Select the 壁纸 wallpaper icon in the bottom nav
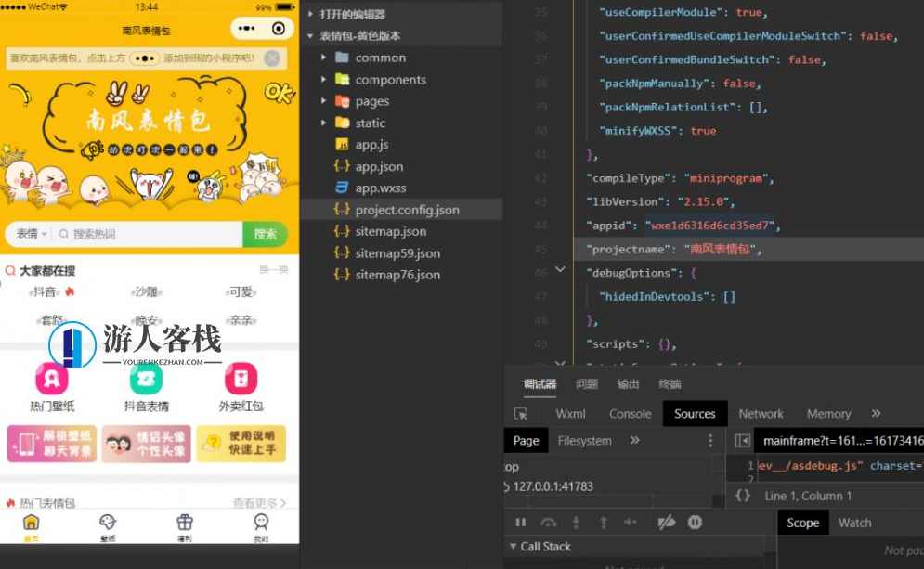The width and height of the screenshot is (924, 569). 109,523
